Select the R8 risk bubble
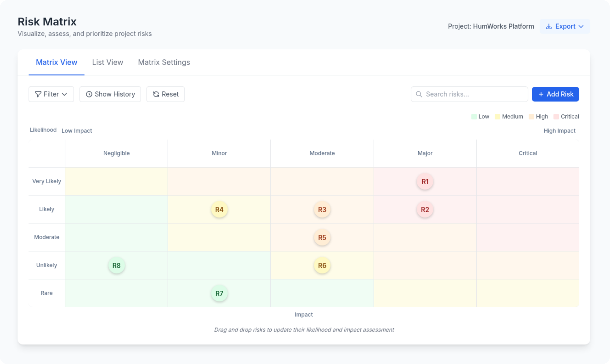Screen dimensions: 610x364 (x=116, y=265)
